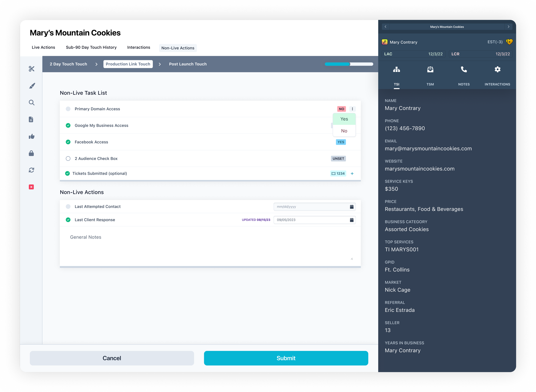Go to Post Launch Touch step

[188, 64]
